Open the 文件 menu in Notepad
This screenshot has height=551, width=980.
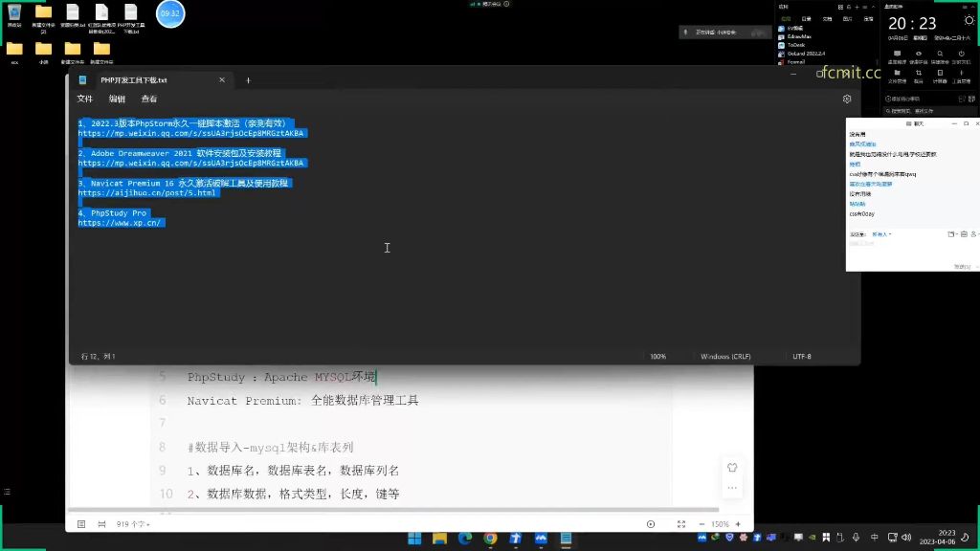point(84,99)
